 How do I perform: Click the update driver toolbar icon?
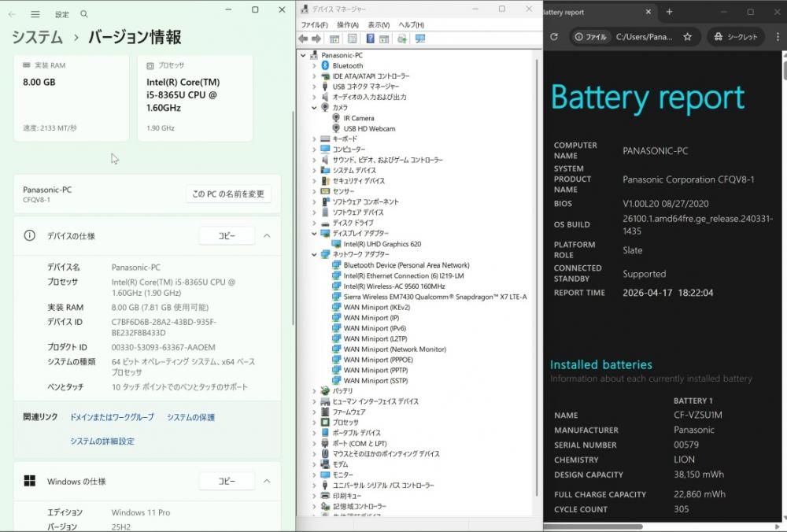click(x=402, y=39)
